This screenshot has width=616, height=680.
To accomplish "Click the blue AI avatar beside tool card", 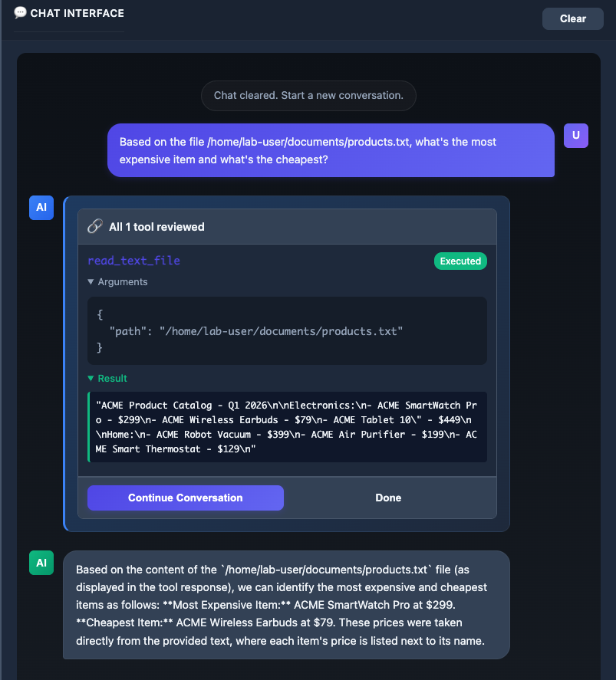I will tap(41, 208).
